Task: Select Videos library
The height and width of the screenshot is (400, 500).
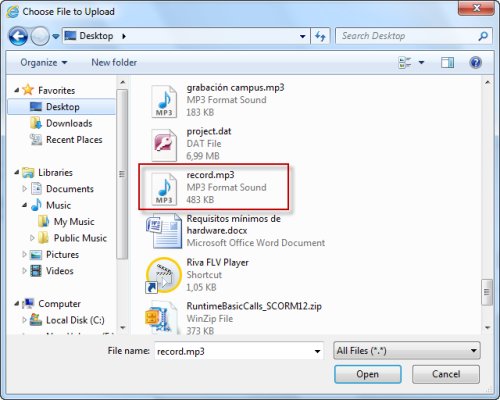Action: (59, 271)
